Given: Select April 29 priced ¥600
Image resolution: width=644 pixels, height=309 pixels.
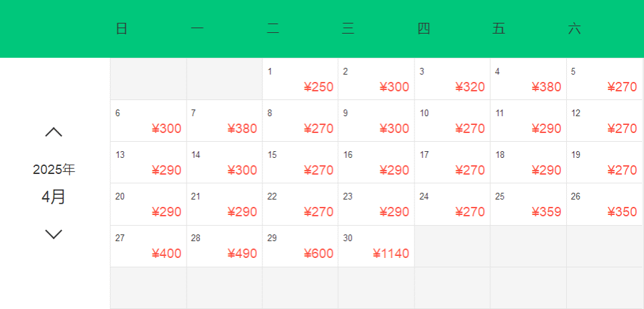Looking at the screenshot, I should (x=301, y=246).
